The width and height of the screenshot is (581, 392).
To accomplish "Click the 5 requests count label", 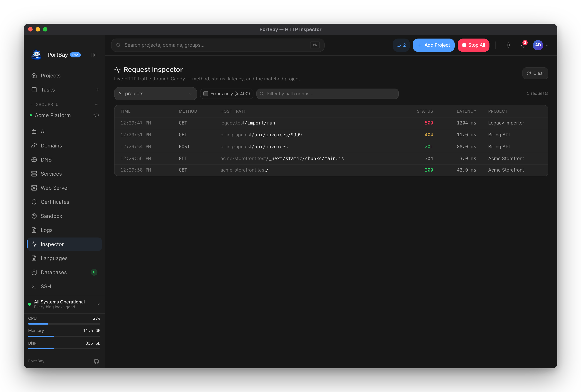I will 537,94.
